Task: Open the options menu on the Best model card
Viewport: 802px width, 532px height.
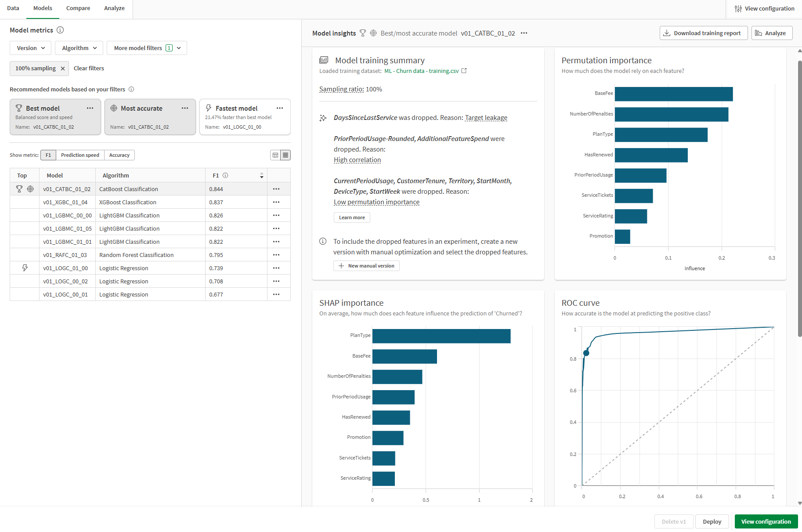Action: 90,108
